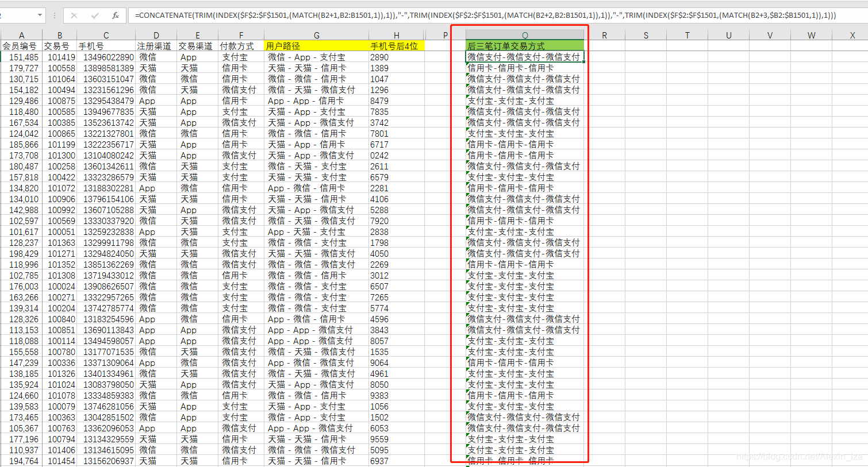Select column X header
The width and height of the screenshot is (868, 467).
point(852,35)
